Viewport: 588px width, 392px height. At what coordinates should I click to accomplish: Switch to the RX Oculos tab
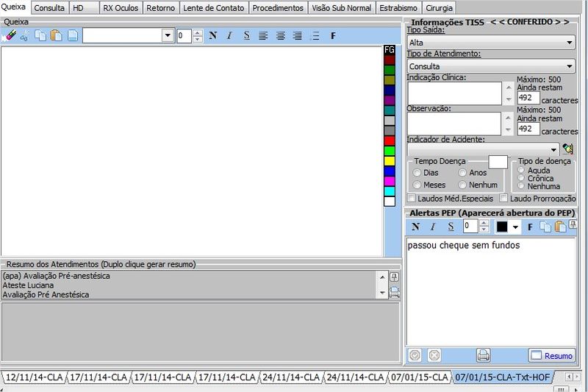(121, 8)
